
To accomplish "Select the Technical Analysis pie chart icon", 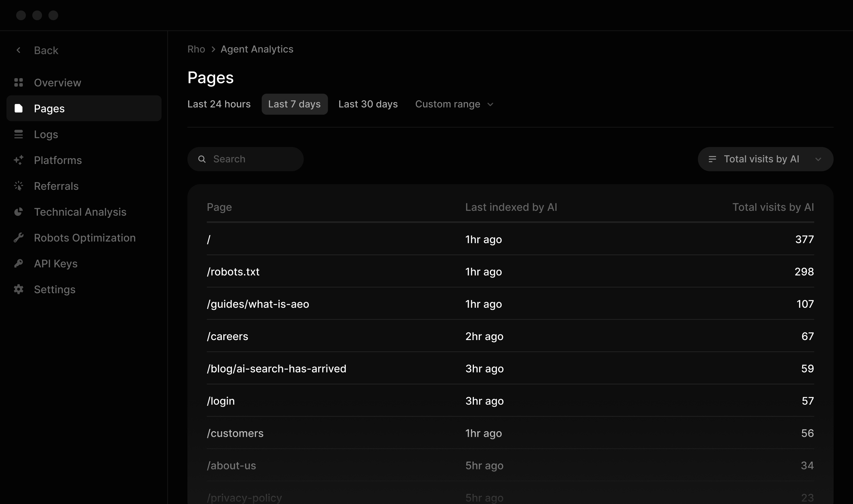I will (19, 212).
